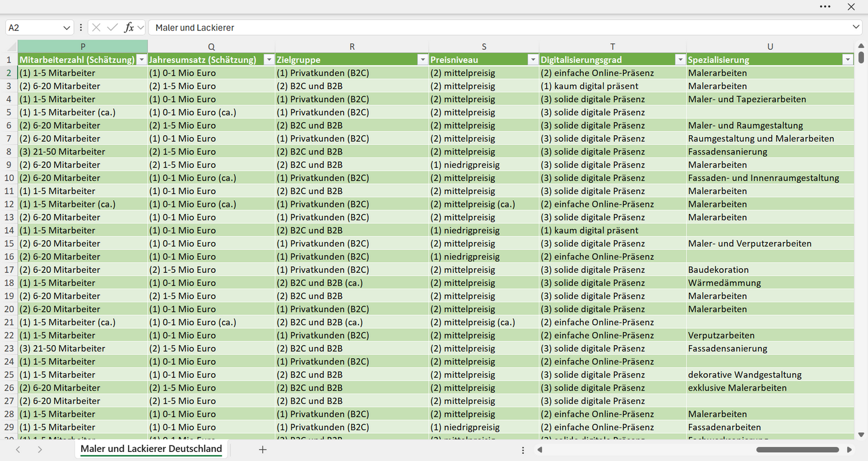Click 'Fassadenarbeiten' cell in row 29
This screenshot has height=461, width=868.
click(x=770, y=427)
